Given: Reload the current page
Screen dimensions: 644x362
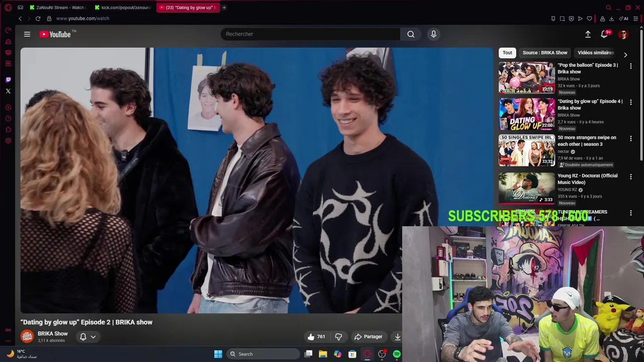Looking at the screenshot, I should pyautogui.click(x=38, y=19).
